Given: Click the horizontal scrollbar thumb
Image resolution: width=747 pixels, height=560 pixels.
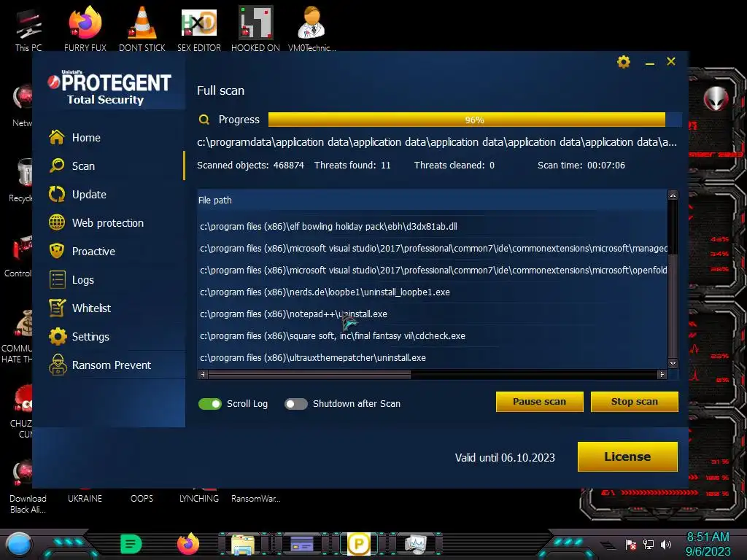Looking at the screenshot, I should [309, 375].
